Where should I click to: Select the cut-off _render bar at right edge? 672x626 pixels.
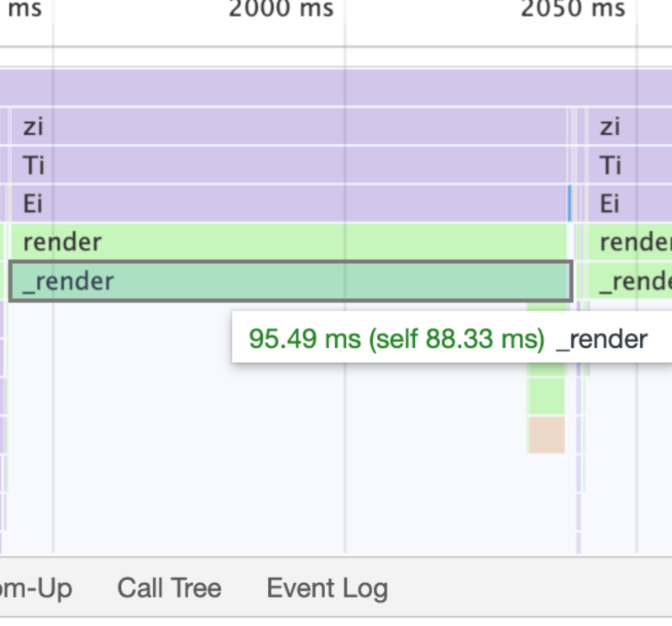632,281
